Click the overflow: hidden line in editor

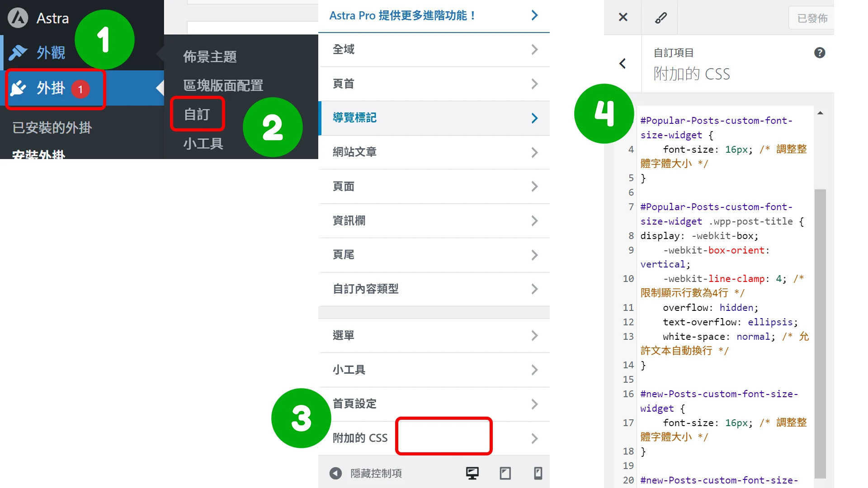point(710,308)
